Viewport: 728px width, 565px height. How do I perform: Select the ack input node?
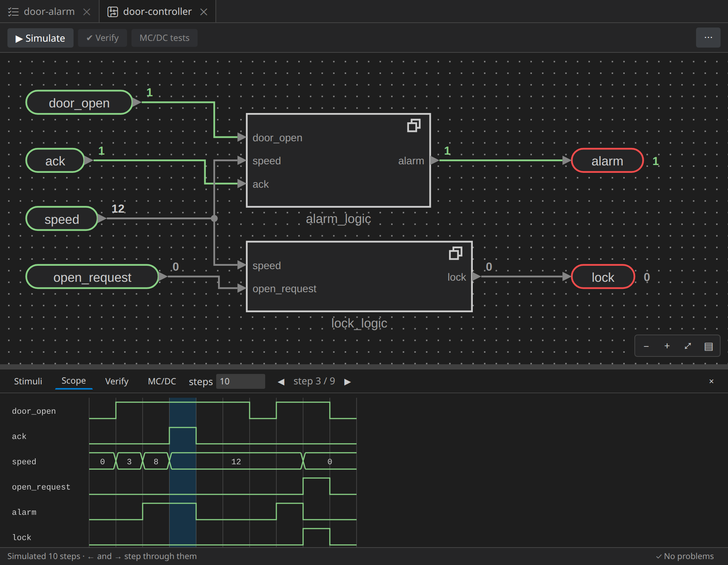point(55,161)
